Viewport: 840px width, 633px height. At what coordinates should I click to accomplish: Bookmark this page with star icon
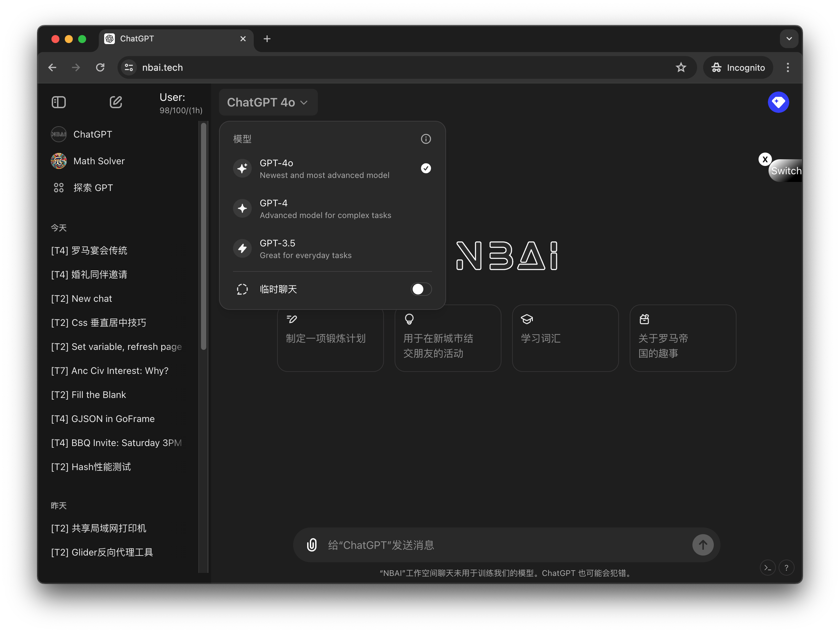(x=680, y=67)
